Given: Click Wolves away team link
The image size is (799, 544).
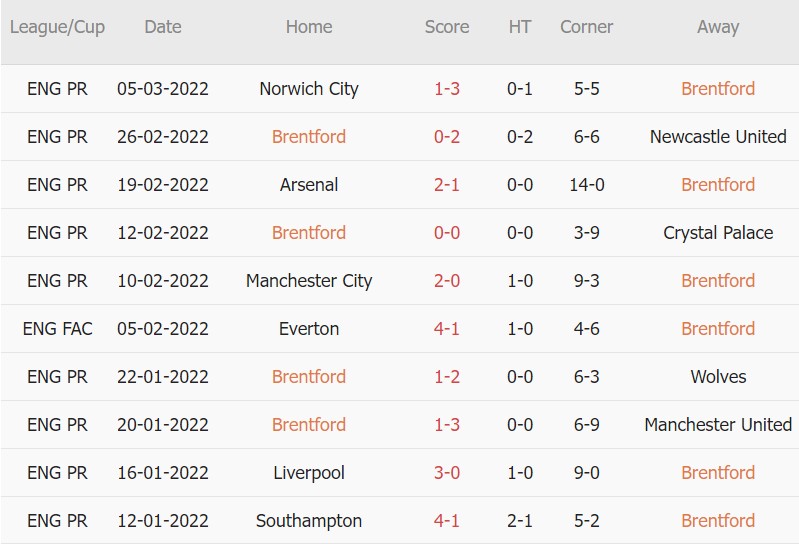Looking at the screenshot, I should (717, 377).
